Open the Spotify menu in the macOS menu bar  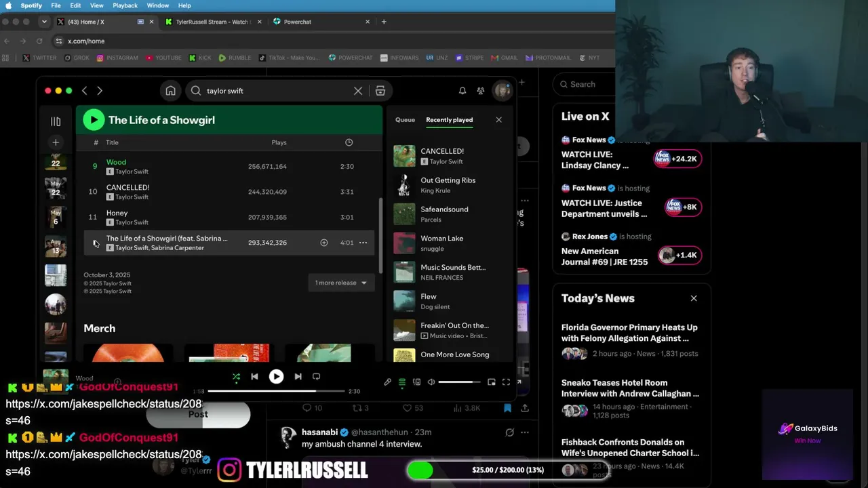tap(31, 5)
